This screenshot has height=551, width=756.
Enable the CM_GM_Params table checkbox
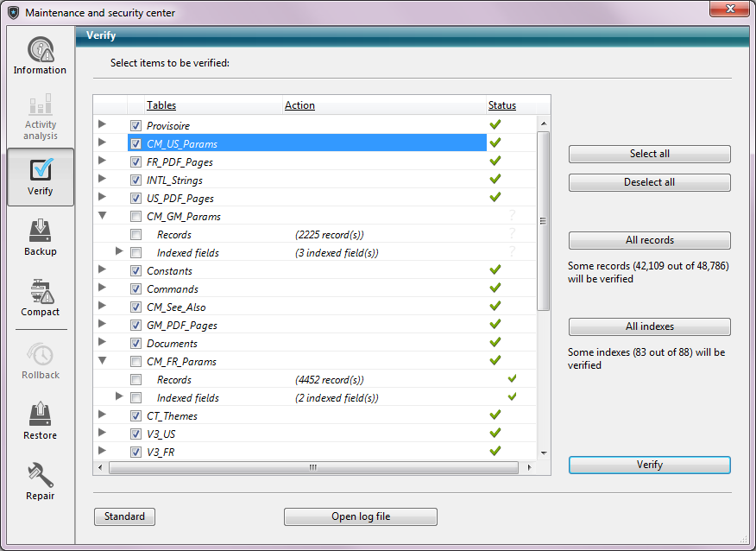pos(135,217)
